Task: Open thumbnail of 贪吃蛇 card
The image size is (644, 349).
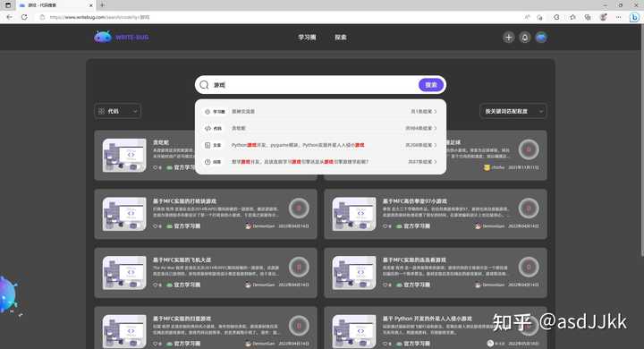Action: click(124, 155)
